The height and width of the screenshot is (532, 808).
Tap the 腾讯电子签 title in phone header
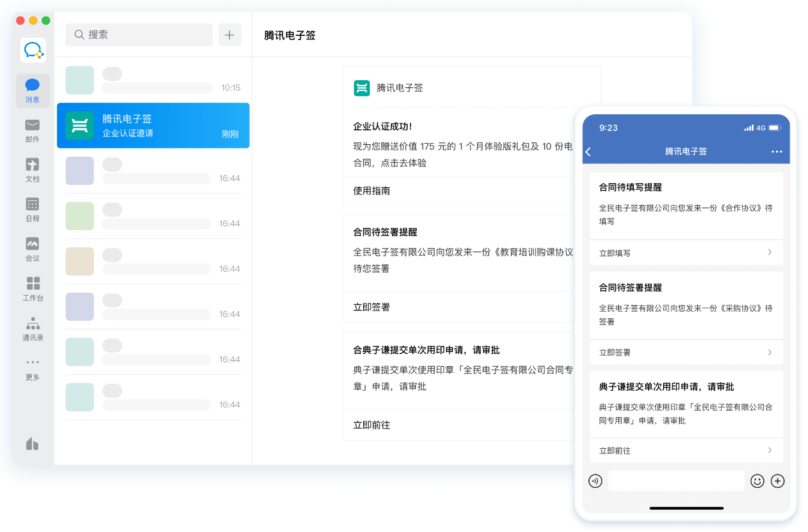686,152
